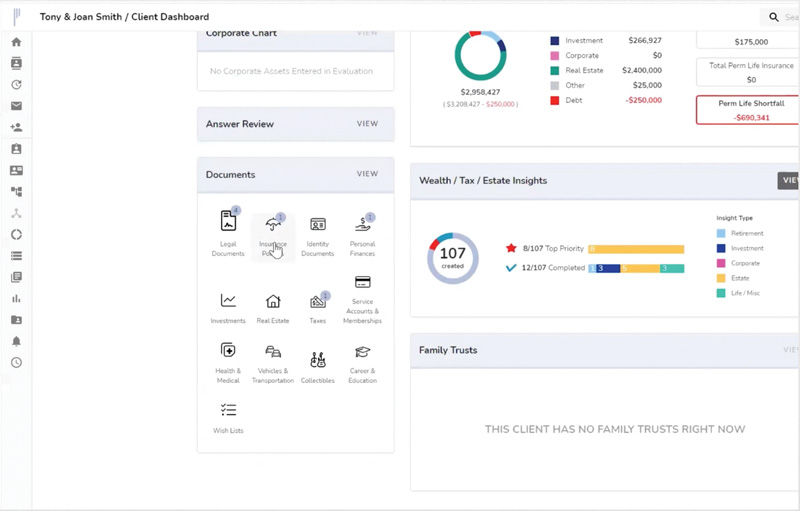Open Wish Lists icon
Viewport: 800px width, 511px height.
pos(228,410)
